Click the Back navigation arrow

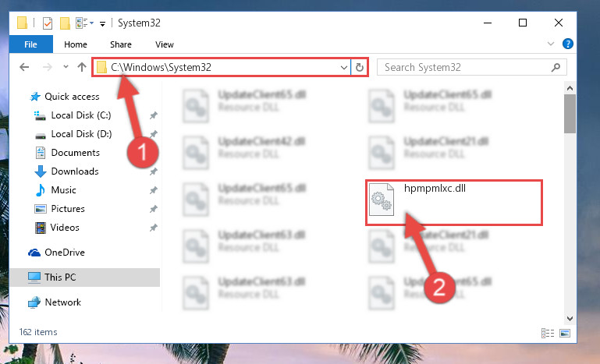click(x=24, y=67)
